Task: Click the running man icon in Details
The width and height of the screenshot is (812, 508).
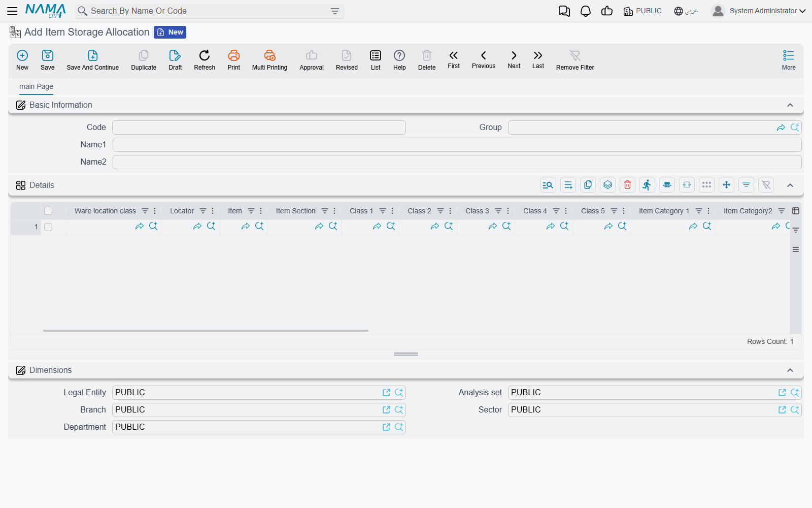Action: 647,185
